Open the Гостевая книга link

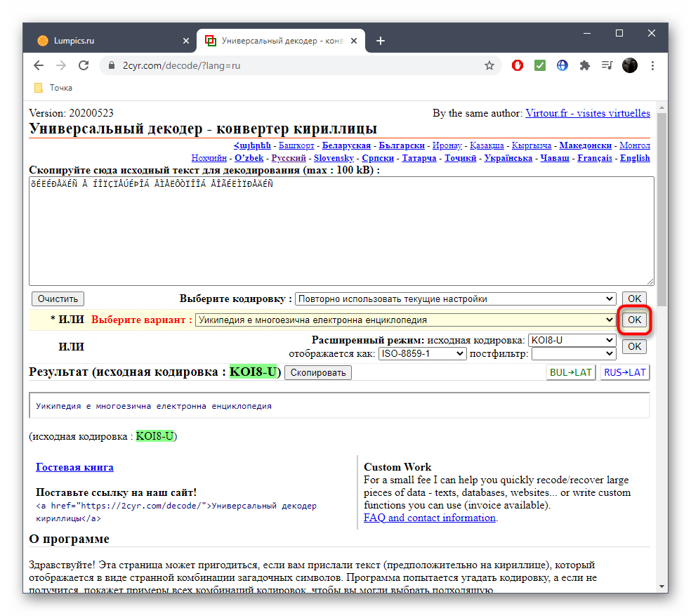pos(74,467)
